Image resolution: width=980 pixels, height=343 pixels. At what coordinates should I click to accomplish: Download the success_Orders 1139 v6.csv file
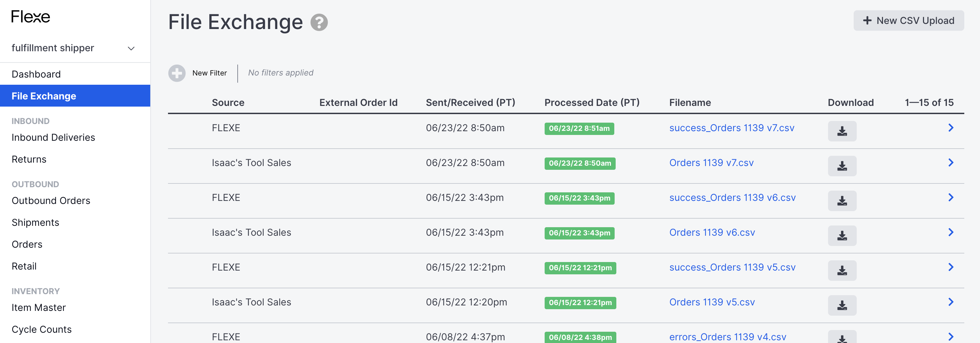[x=842, y=201]
